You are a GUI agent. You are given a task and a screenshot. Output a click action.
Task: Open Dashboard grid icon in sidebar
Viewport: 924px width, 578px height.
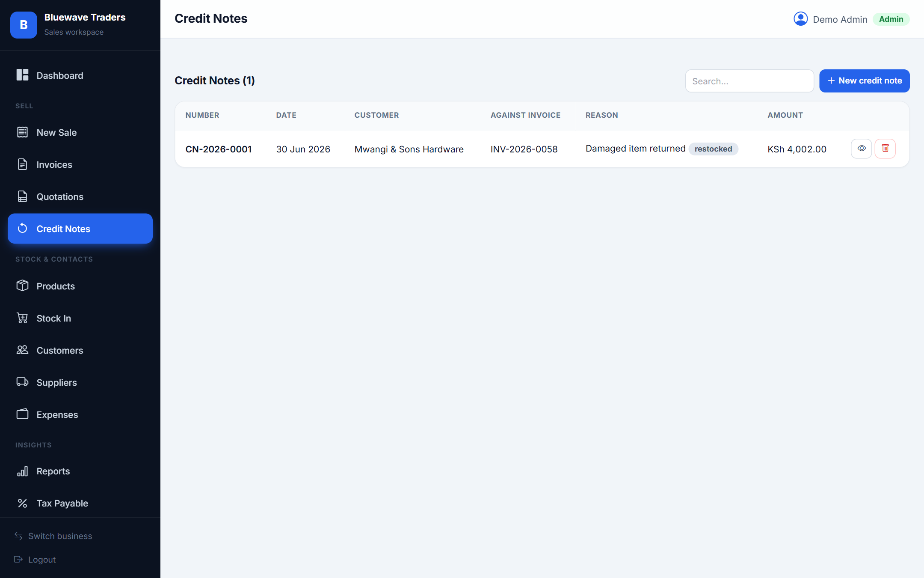click(x=22, y=75)
